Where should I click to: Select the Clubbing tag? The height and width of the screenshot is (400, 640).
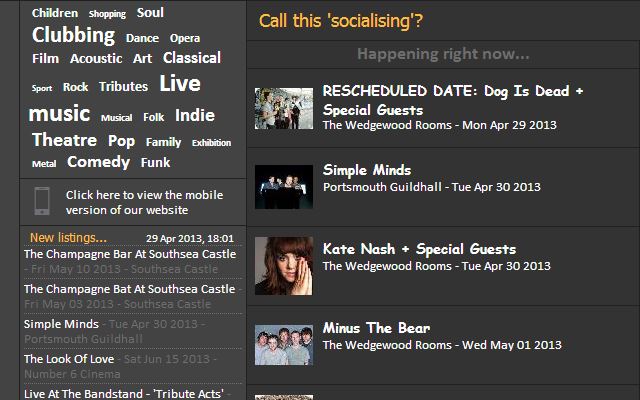coord(73,36)
